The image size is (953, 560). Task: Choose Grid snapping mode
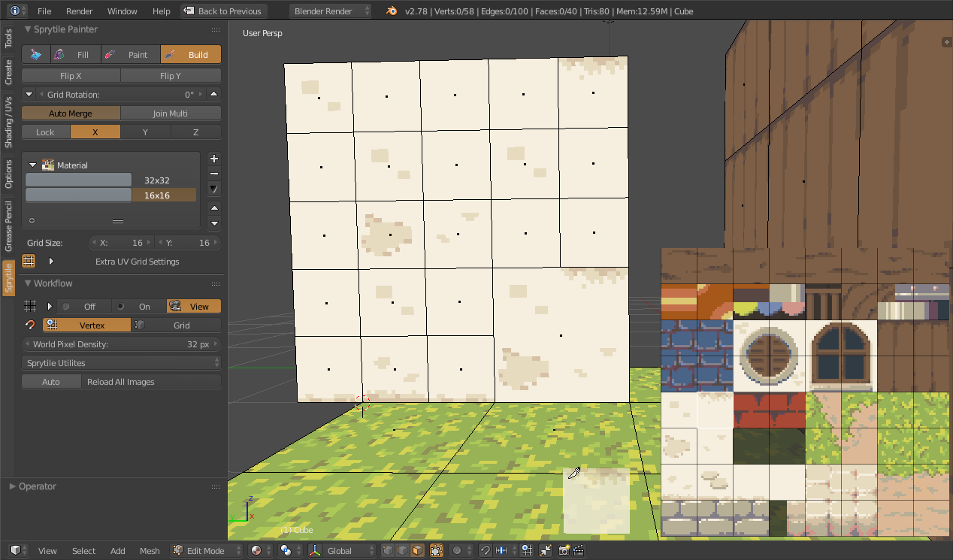[x=177, y=325]
